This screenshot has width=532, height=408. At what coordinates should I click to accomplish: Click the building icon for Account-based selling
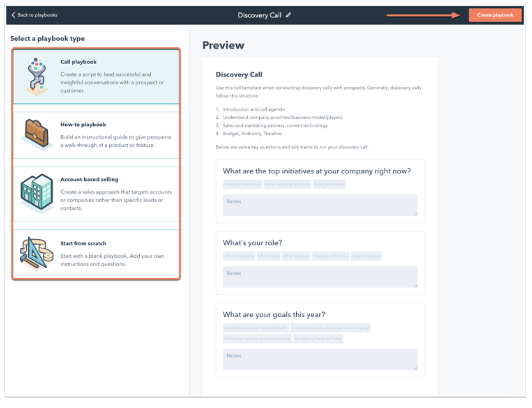37,193
